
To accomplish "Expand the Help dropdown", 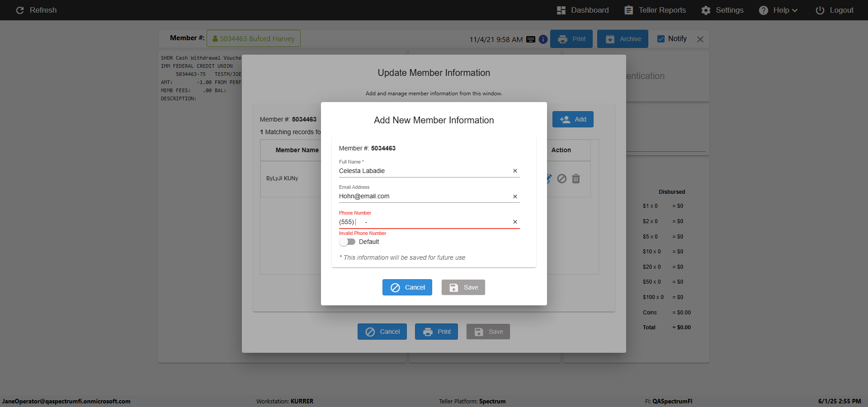I will pyautogui.click(x=778, y=10).
